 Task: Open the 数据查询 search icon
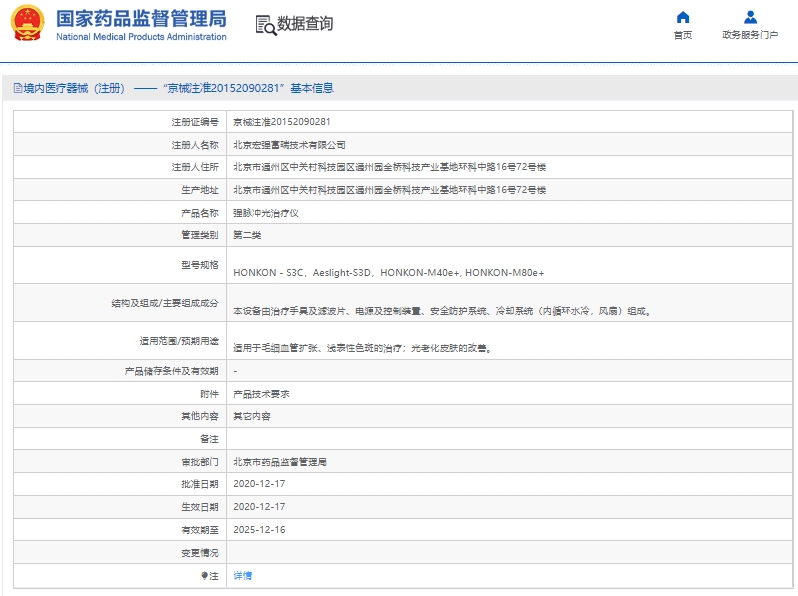click(x=266, y=24)
